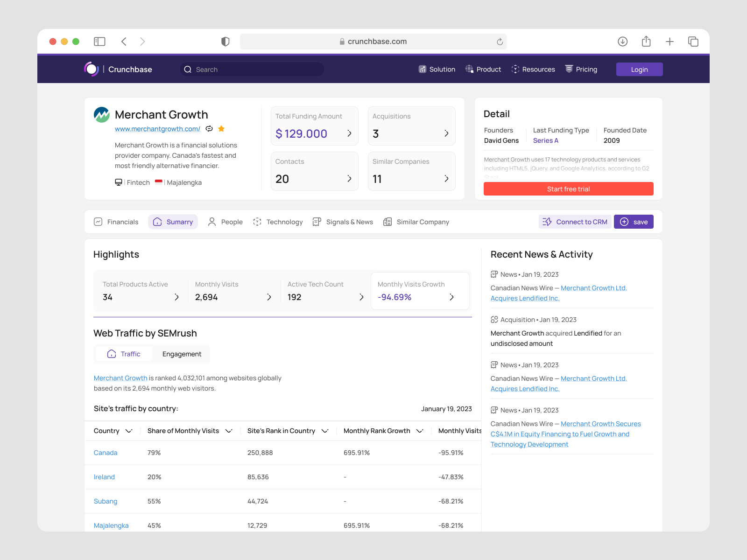The image size is (747, 560).
Task: Click the save button
Action: click(634, 222)
